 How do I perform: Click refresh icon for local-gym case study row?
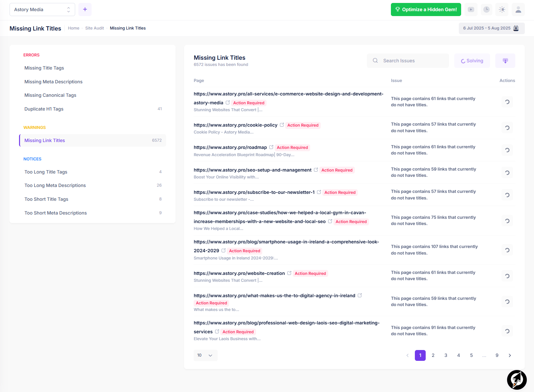507,221
